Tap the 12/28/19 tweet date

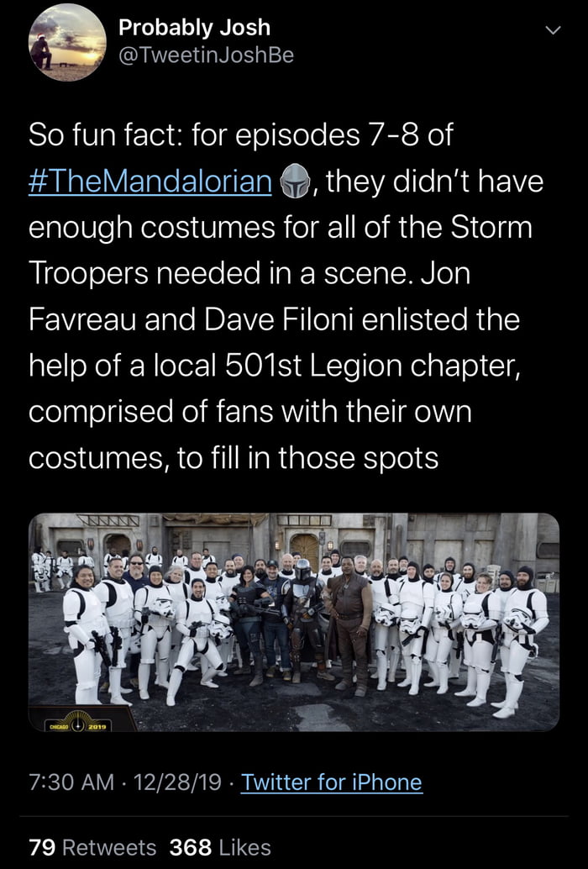click(x=176, y=782)
